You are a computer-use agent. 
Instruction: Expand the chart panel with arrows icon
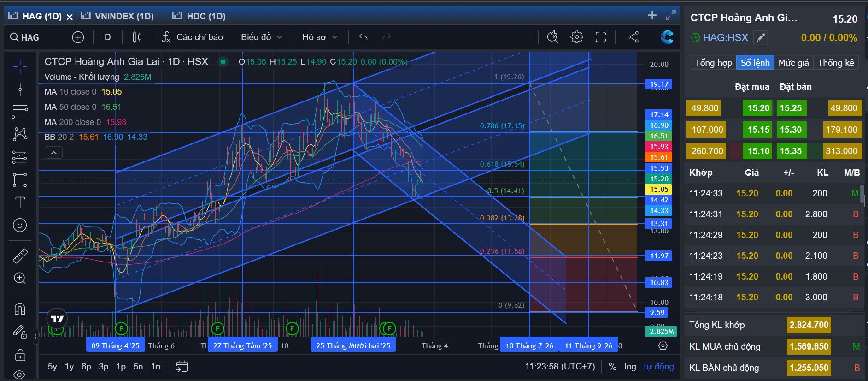pyautogui.click(x=671, y=15)
